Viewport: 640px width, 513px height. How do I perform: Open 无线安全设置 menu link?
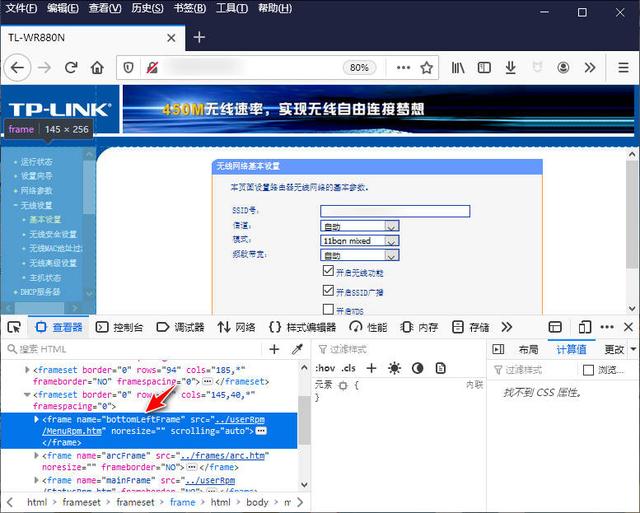(53, 234)
